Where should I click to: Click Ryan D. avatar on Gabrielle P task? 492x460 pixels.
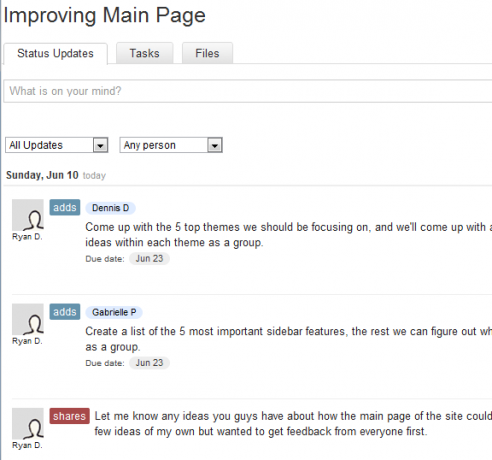(28, 319)
